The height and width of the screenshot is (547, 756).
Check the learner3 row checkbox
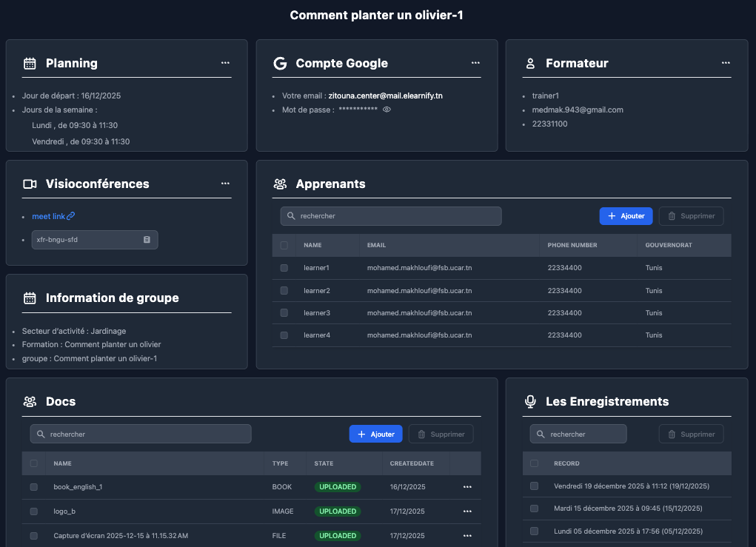click(284, 313)
